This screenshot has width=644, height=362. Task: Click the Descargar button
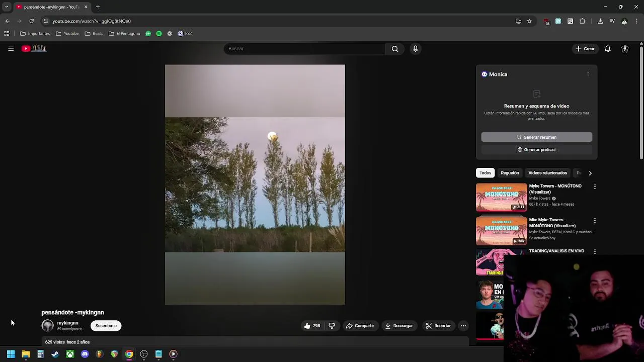398,326
